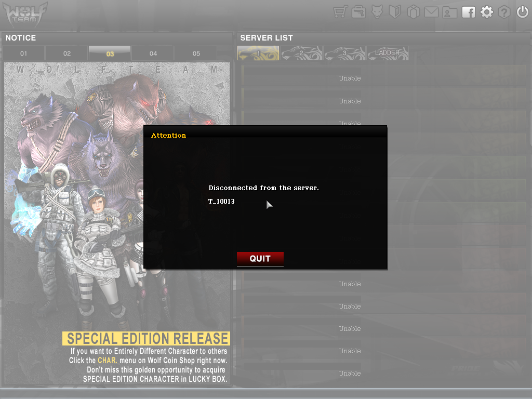Screen dimensions: 532x399
Task: Click the power exit icon
Action: pyautogui.click(x=523, y=12)
